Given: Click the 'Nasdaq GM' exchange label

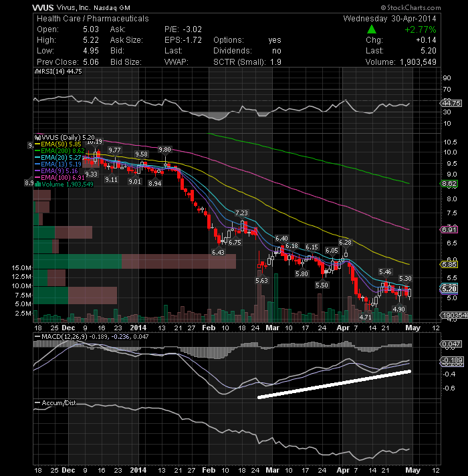Looking at the screenshot, I should [112, 8].
